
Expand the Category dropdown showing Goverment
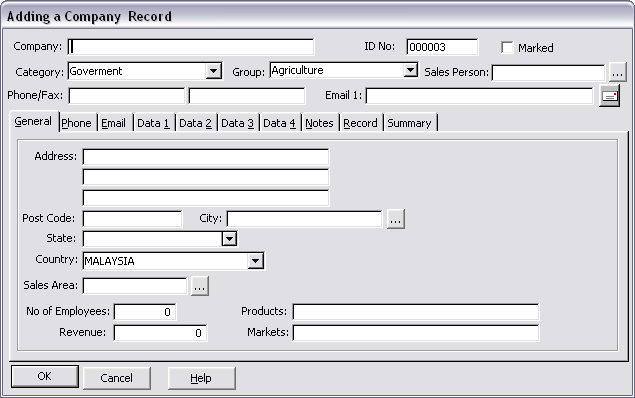(213, 71)
